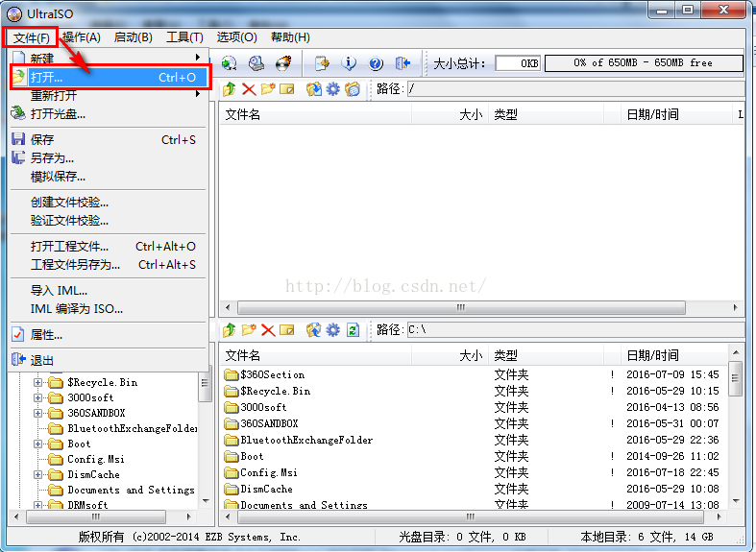
Task: Click green refresh icon in local pane toolbar
Action: click(353, 330)
